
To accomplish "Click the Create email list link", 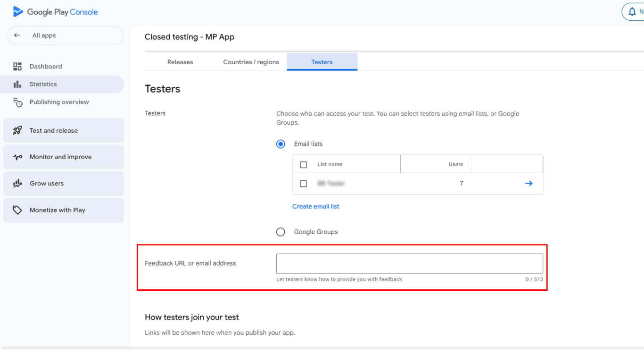I will [x=315, y=206].
